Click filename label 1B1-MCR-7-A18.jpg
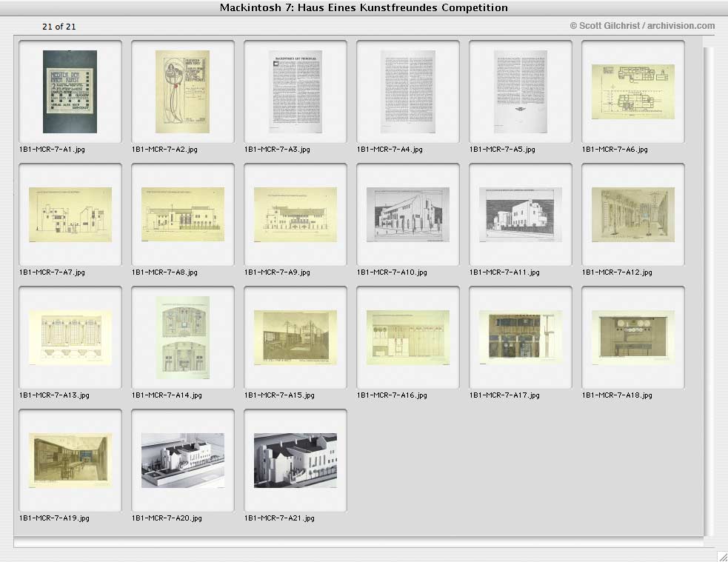Viewport: 728px width, 562px height. click(618, 395)
